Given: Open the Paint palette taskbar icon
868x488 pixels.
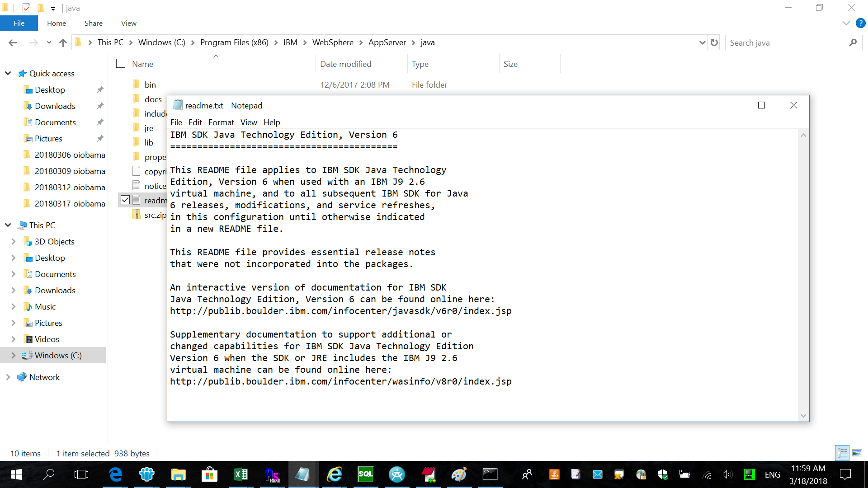Looking at the screenshot, I should pos(459,474).
